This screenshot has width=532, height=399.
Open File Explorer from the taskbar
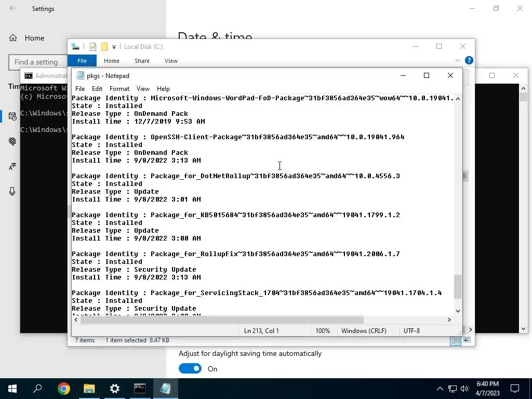tap(89, 389)
